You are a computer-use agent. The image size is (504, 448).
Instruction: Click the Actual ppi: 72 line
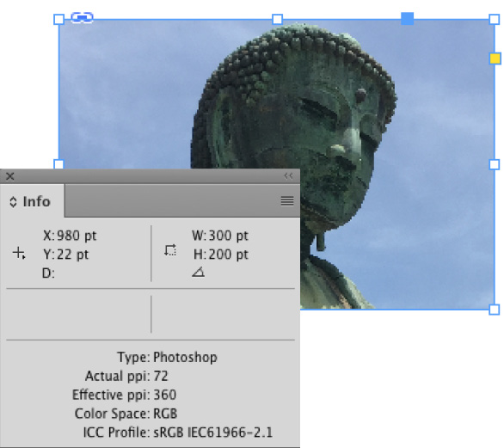click(x=126, y=376)
